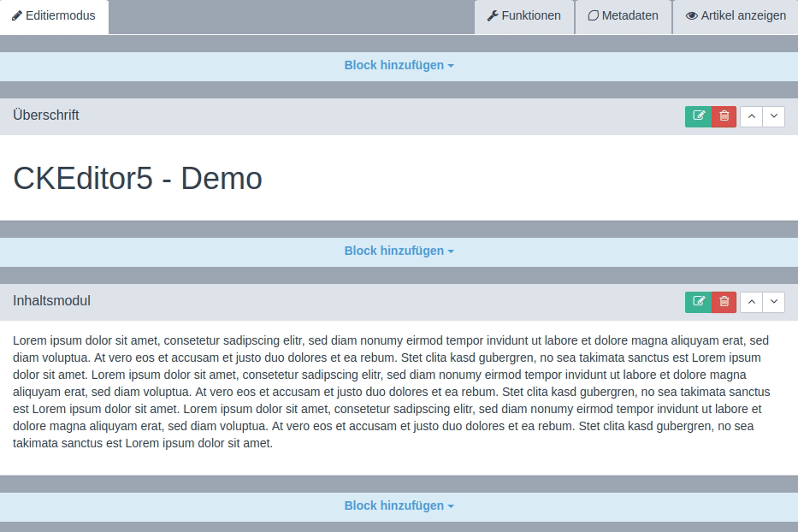The width and height of the screenshot is (798, 532).
Task: Click Artikel anzeigen to view article
Action: (x=736, y=16)
